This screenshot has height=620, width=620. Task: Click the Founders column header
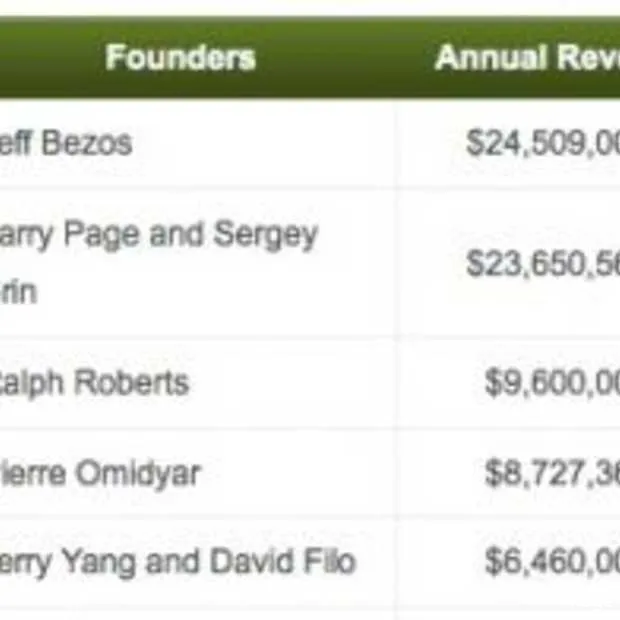[x=180, y=58]
